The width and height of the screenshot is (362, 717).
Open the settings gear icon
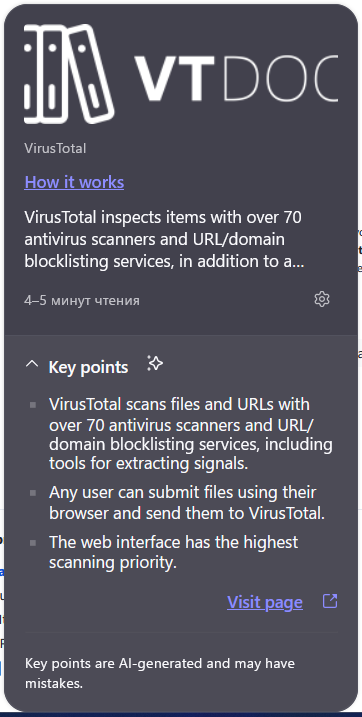click(322, 299)
